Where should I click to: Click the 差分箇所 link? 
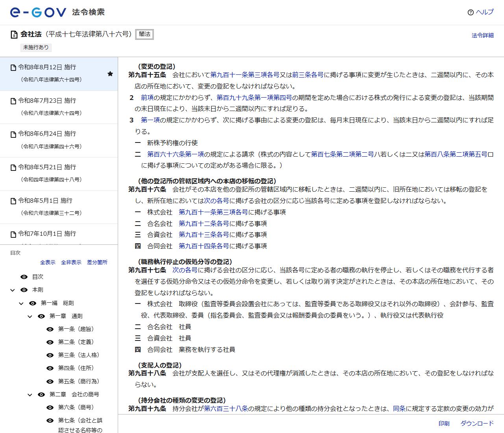97,262
